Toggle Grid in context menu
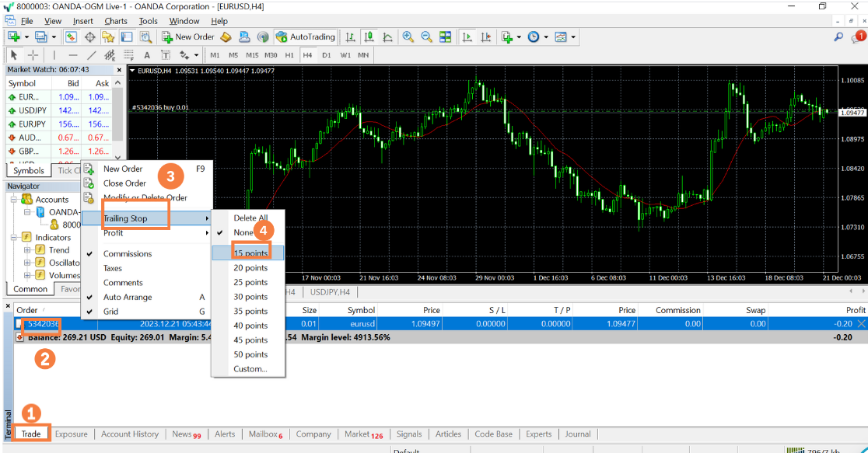Image resolution: width=868 pixels, height=453 pixels. pyautogui.click(x=147, y=312)
